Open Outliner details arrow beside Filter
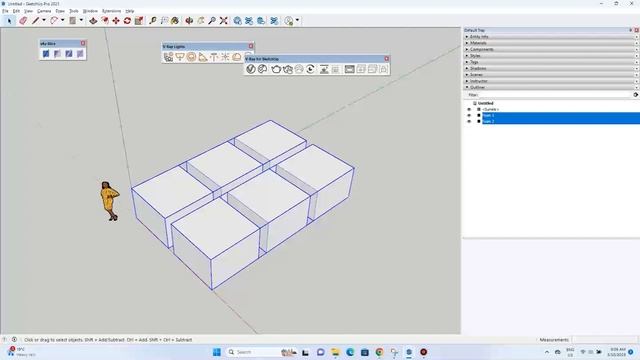Screen dimensions: 640x360 click(x=636, y=95)
